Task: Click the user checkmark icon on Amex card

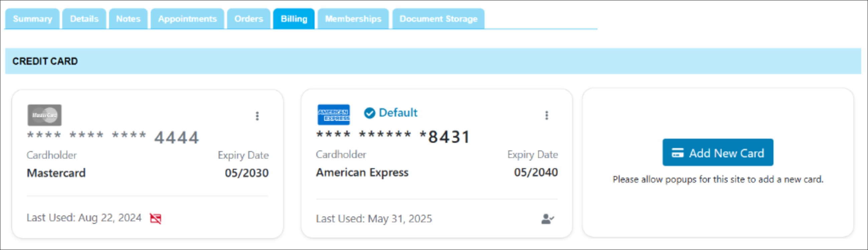Action: [x=548, y=219]
